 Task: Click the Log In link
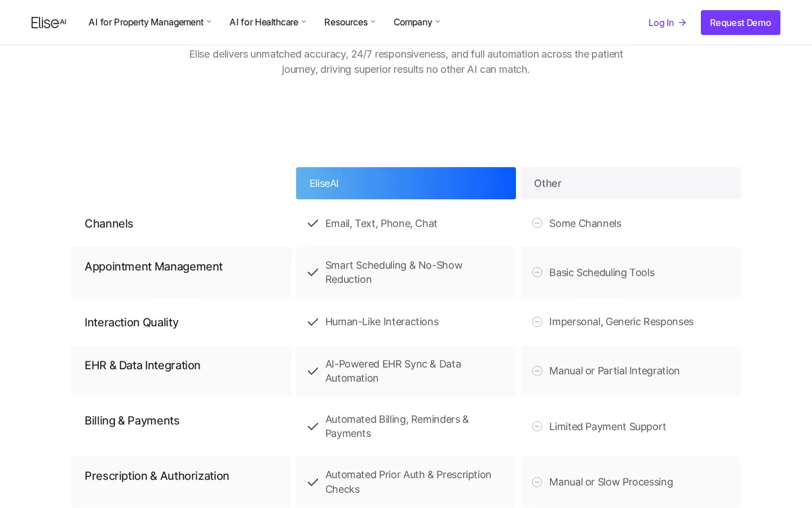(x=667, y=23)
